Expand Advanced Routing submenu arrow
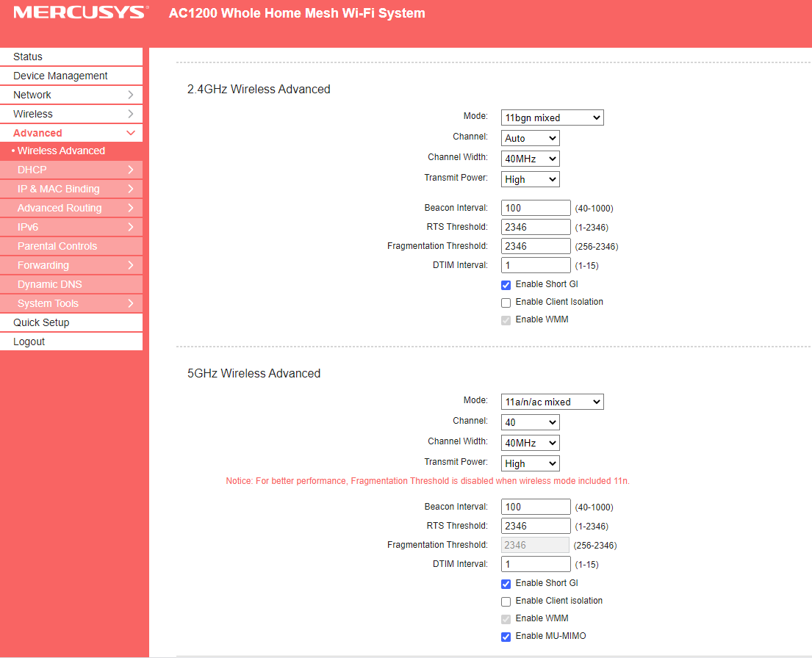Viewport: 812px width, 658px height. [131, 208]
